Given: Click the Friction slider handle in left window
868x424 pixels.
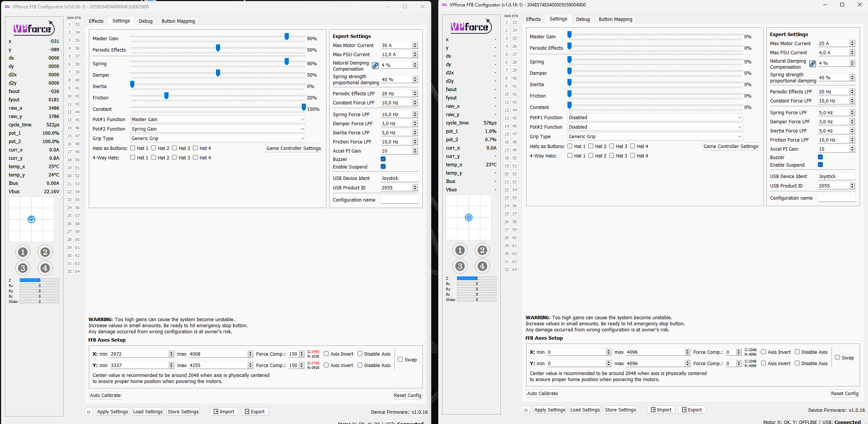Looking at the screenshot, I should coord(166,96).
